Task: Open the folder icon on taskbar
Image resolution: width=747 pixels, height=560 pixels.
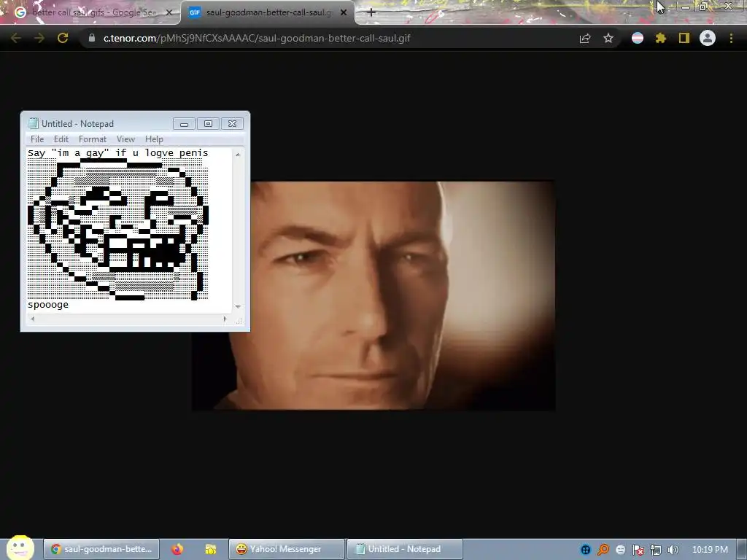Action: [211, 549]
